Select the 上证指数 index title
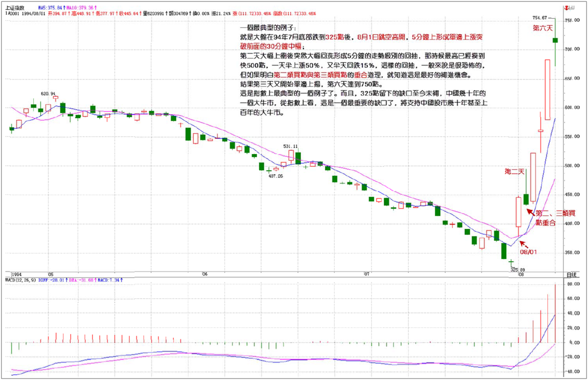This screenshot has height=380, width=588. click(15, 8)
